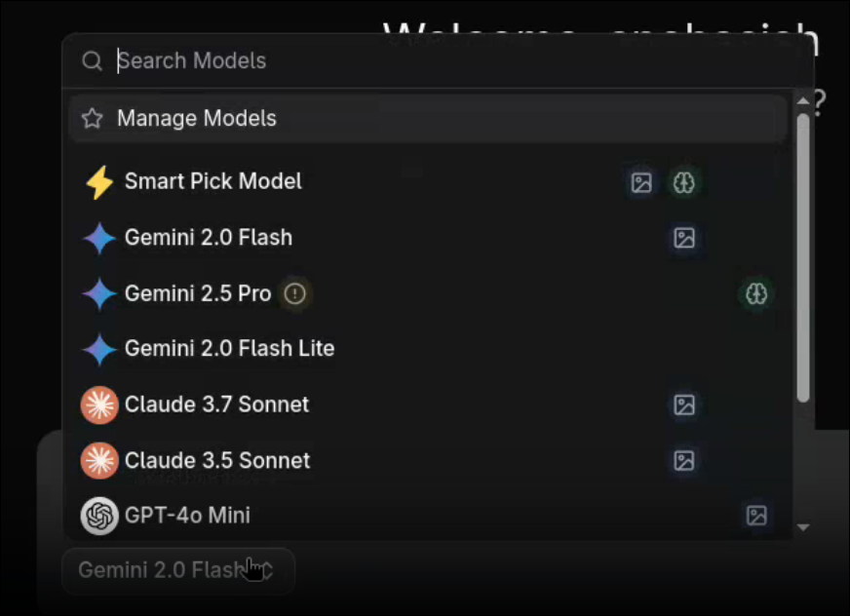Open the Gemini 2.0 Flash model selector dropdown
Viewport: 850px width, 616px height.
(178, 570)
